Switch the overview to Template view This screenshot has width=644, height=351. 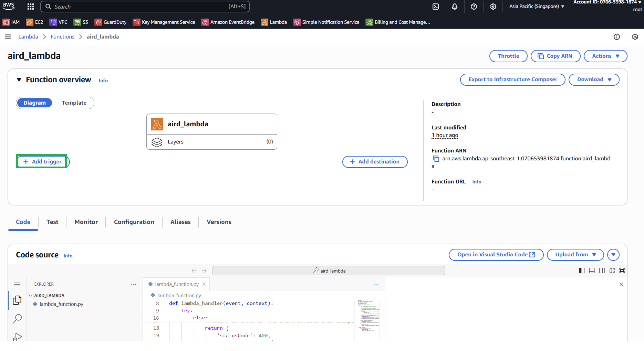74,103
